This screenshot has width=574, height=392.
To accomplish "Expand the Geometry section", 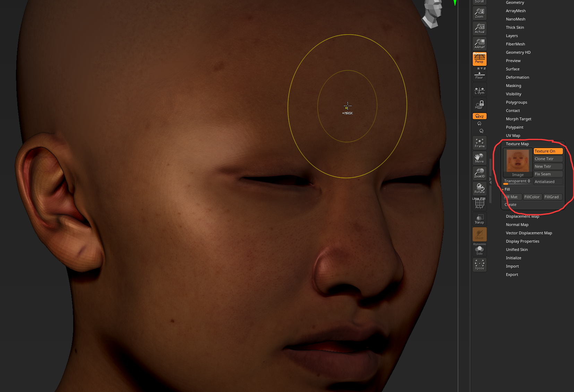I will click(515, 2).
